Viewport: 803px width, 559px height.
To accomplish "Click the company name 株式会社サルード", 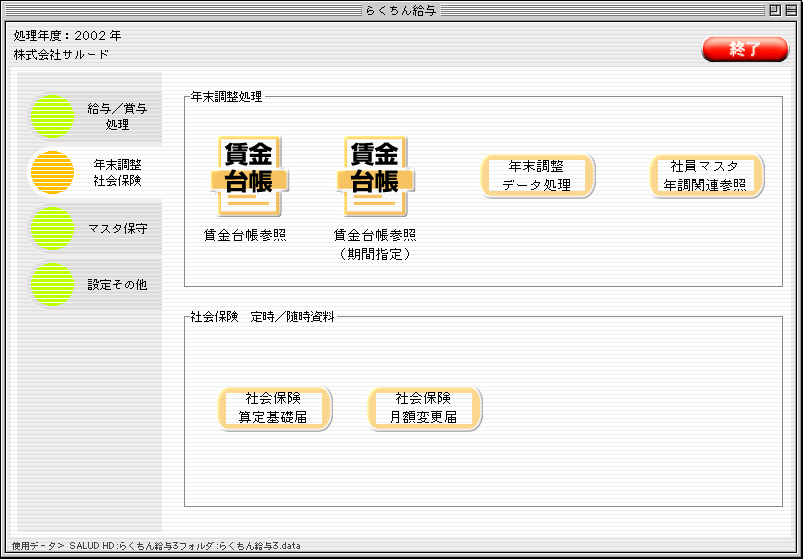I will (61, 54).
